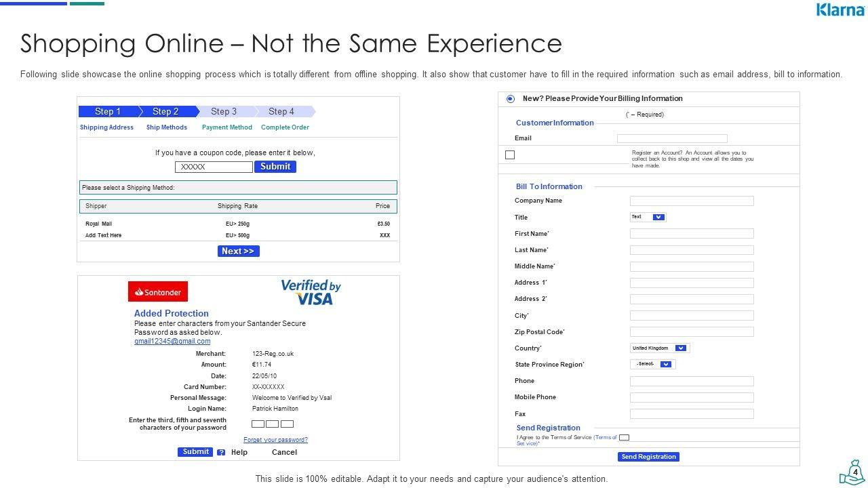Tick the Terms of Service agreement checkbox

click(624, 438)
